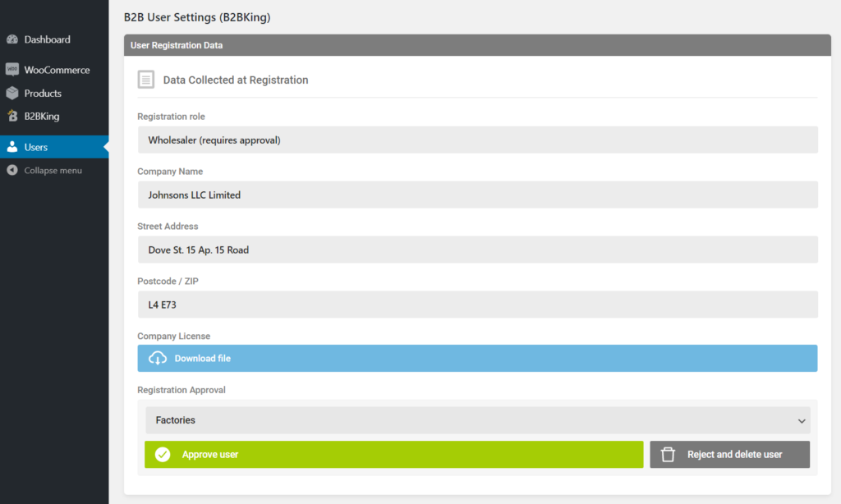Click the Registration Approval label
841x504 pixels.
pyautogui.click(x=182, y=390)
